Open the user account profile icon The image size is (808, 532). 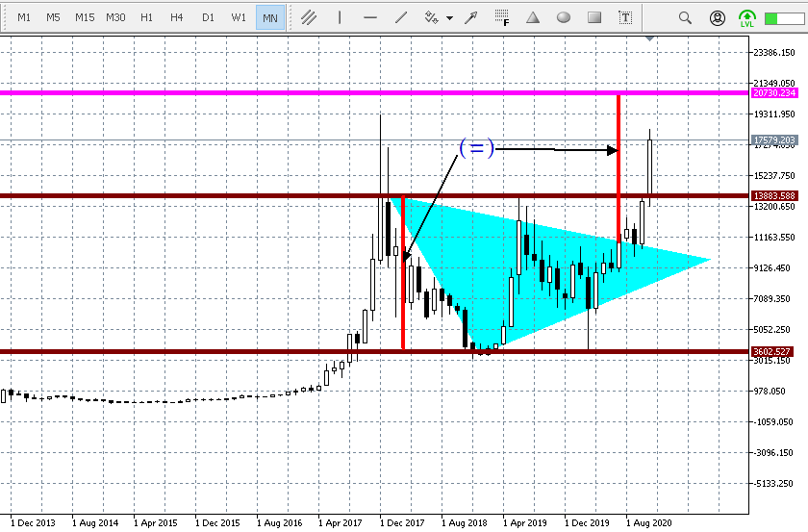tap(718, 18)
